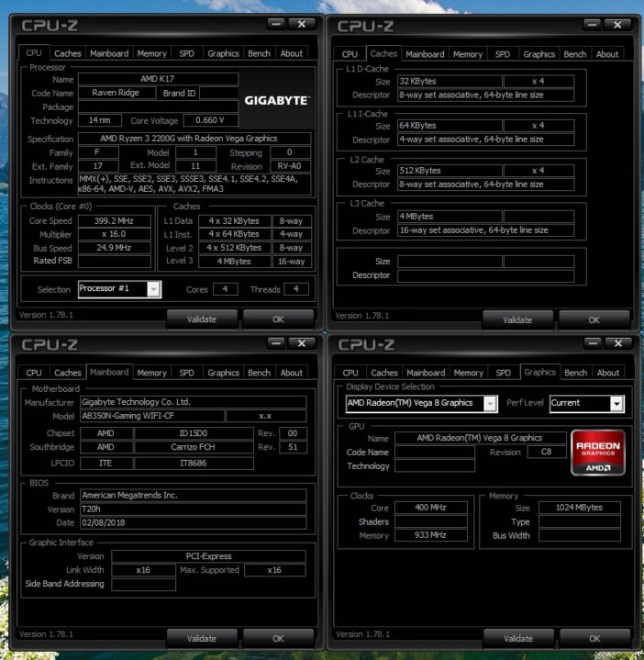Click the Core Speed value 399.2 MHz

pyautogui.click(x=115, y=221)
